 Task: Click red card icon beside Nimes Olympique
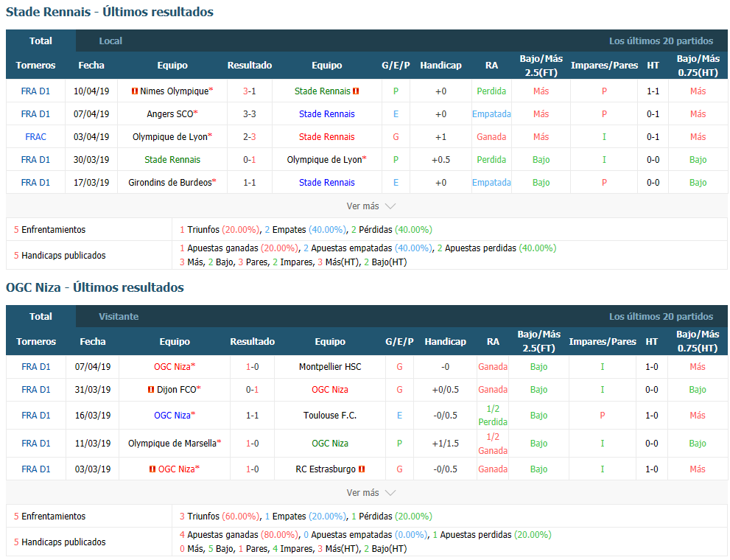[135, 91]
